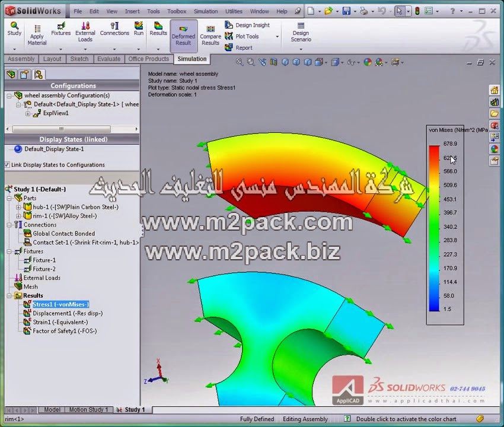The height and width of the screenshot is (427, 504).
Task: Click Design Insight
Action: [x=247, y=25]
